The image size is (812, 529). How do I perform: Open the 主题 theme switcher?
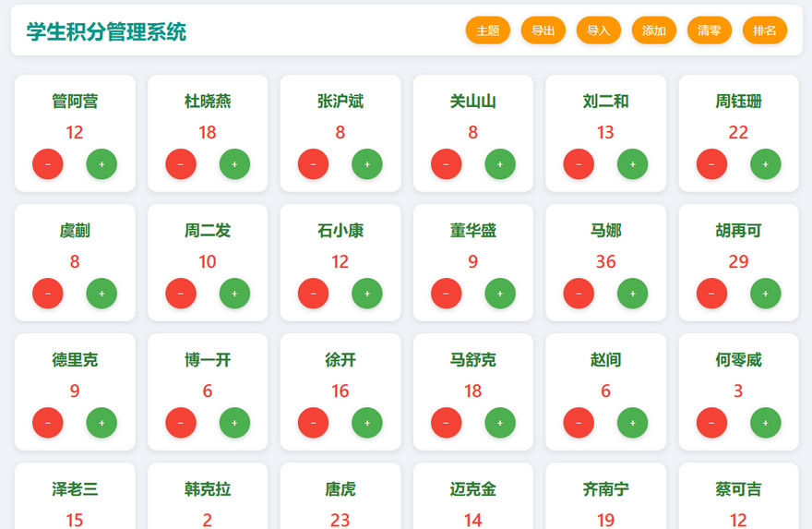[x=487, y=30]
